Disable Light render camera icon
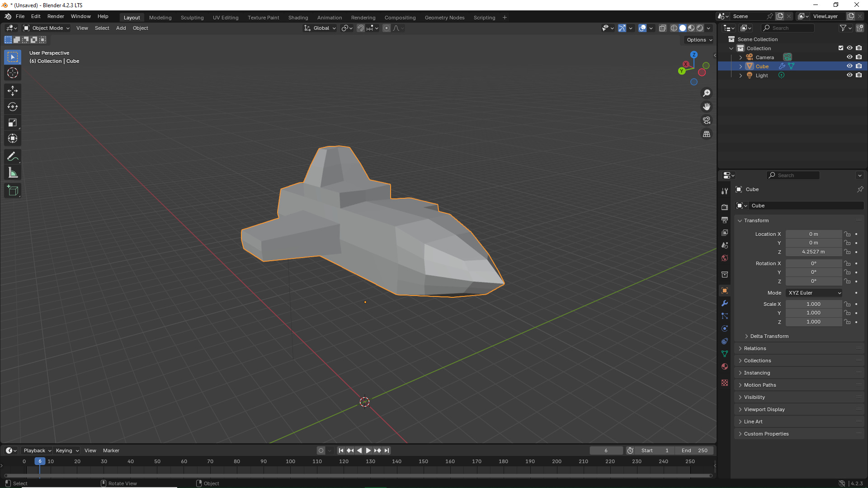The width and height of the screenshot is (868, 488). 859,75
